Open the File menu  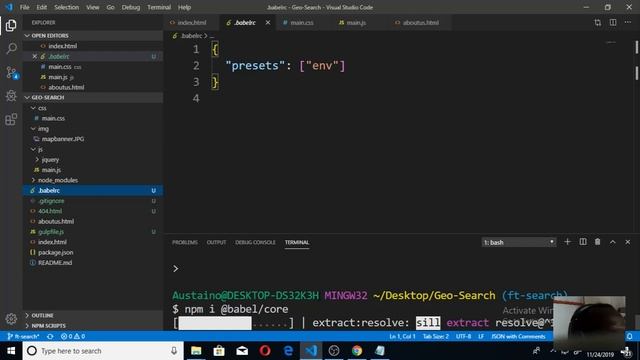pyautogui.click(x=24, y=7)
